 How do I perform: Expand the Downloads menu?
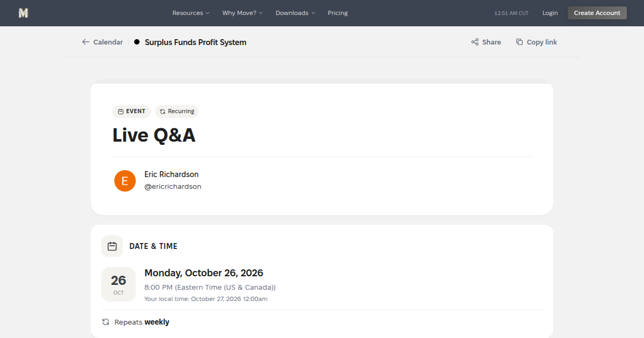tap(296, 13)
